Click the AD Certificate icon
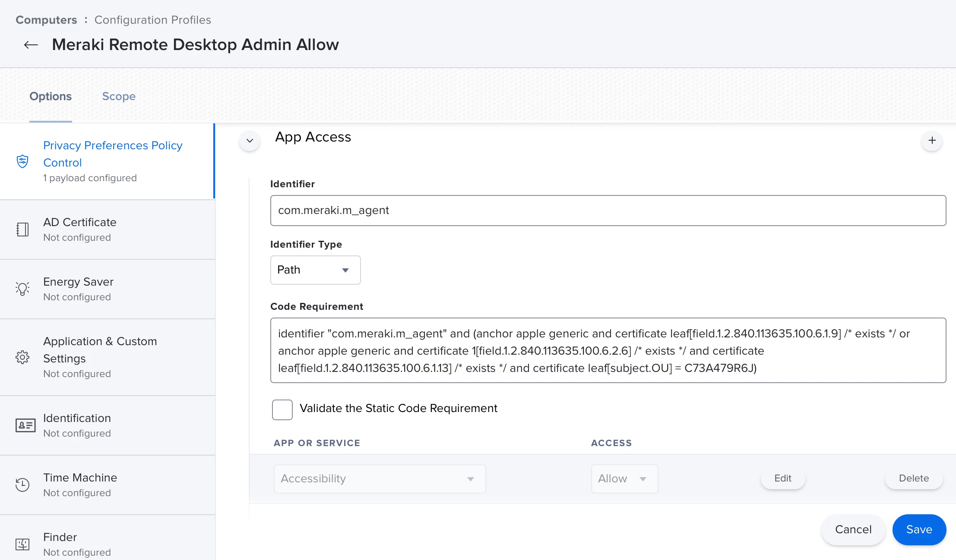 pos(22,230)
